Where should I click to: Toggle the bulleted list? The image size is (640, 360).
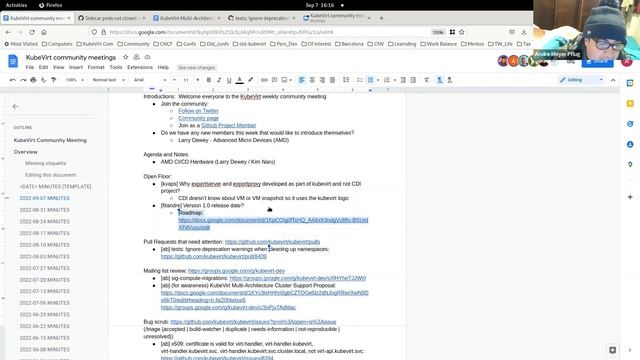coord(370,80)
